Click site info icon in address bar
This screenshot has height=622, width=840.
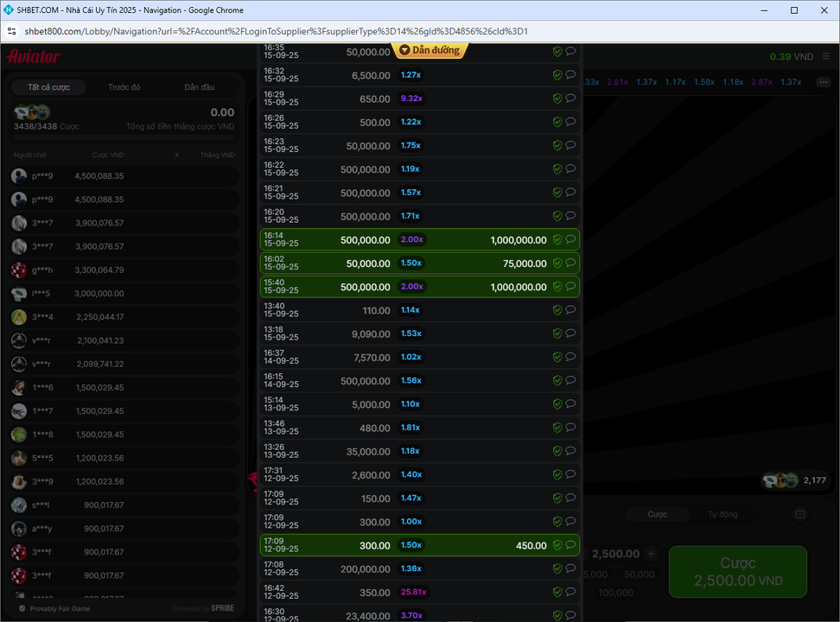click(11, 32)
